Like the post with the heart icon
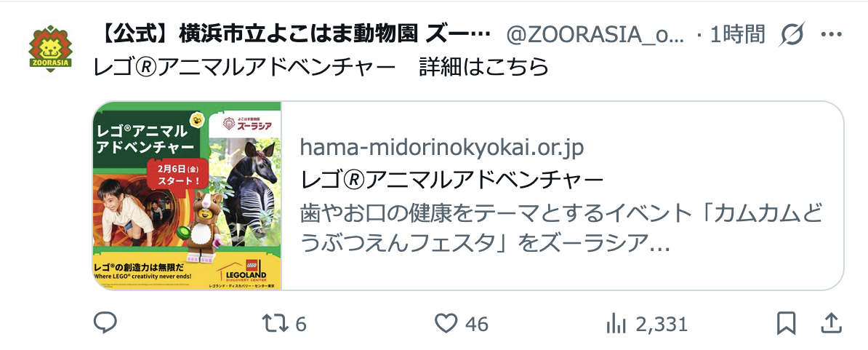 (446, 323)
